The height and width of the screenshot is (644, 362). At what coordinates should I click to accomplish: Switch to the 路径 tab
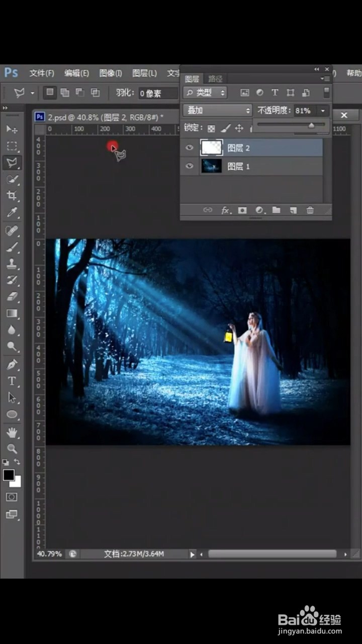(x=215, y=79)
